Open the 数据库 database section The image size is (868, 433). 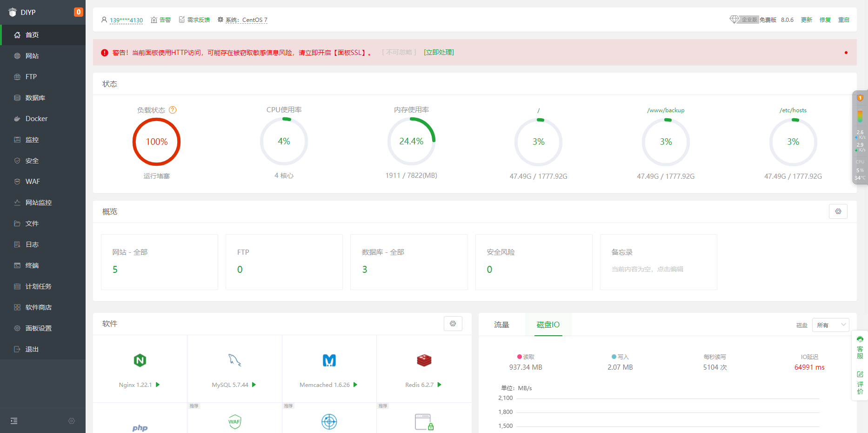(43, 98)
